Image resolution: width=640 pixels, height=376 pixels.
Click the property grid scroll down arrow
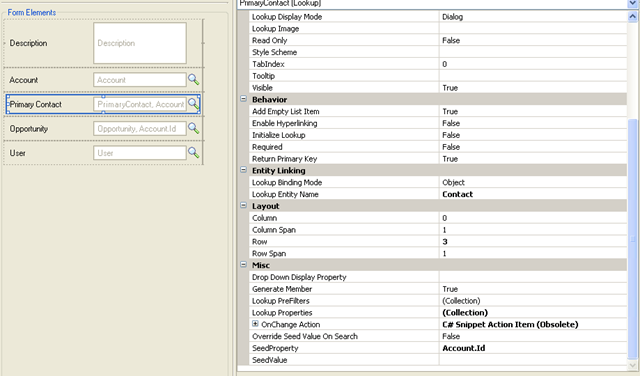(x=632, y=365)
